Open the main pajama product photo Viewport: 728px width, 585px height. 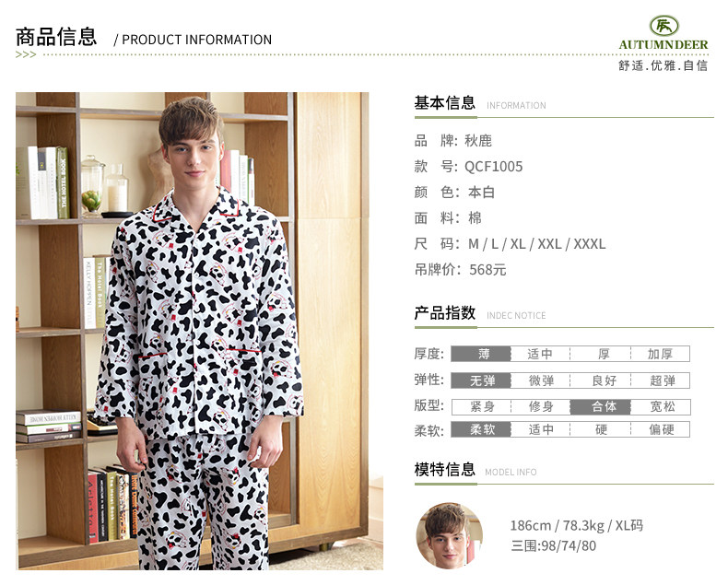(x=200, y=331)
